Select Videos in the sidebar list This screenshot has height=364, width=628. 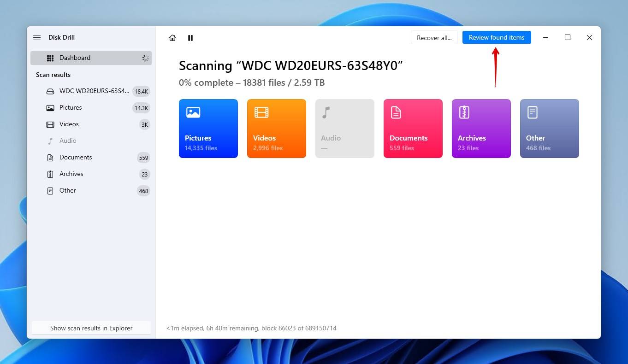tap(91, 124)
